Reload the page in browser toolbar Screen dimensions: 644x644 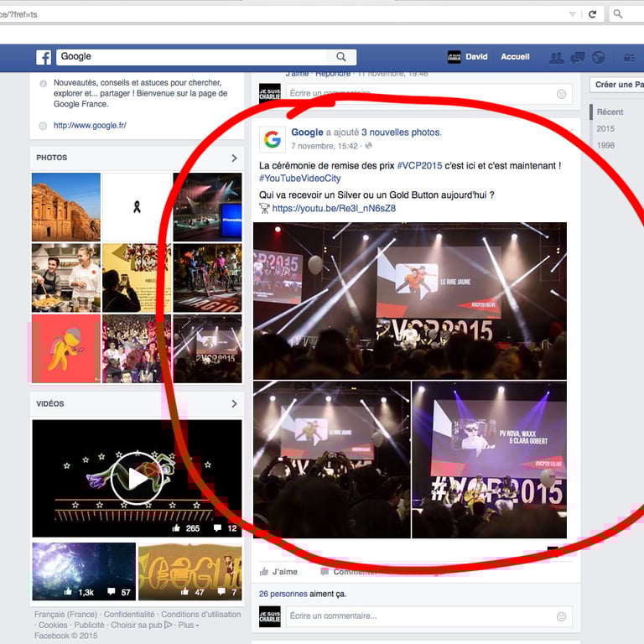pyautogui.click(x=592, y=14)
